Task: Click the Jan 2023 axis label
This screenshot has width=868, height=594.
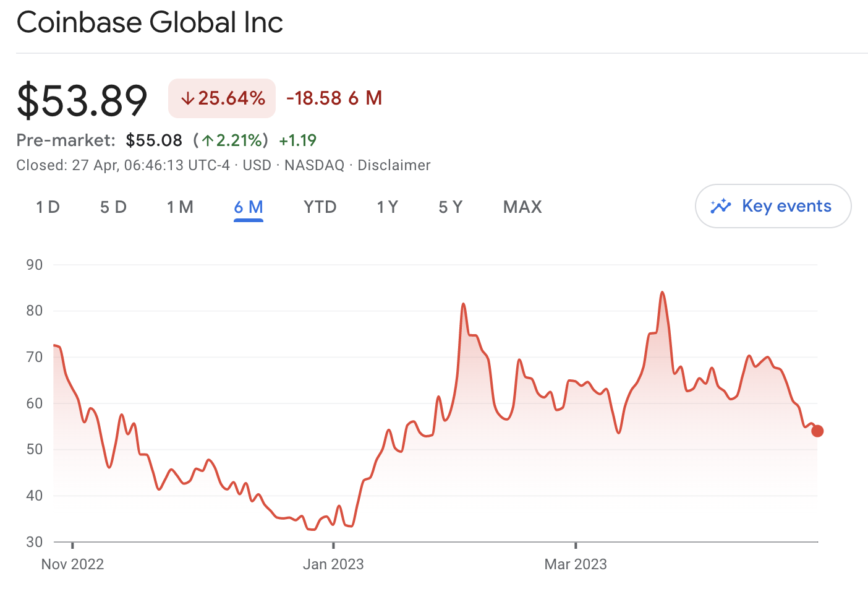Action: (x=333, y=564)
